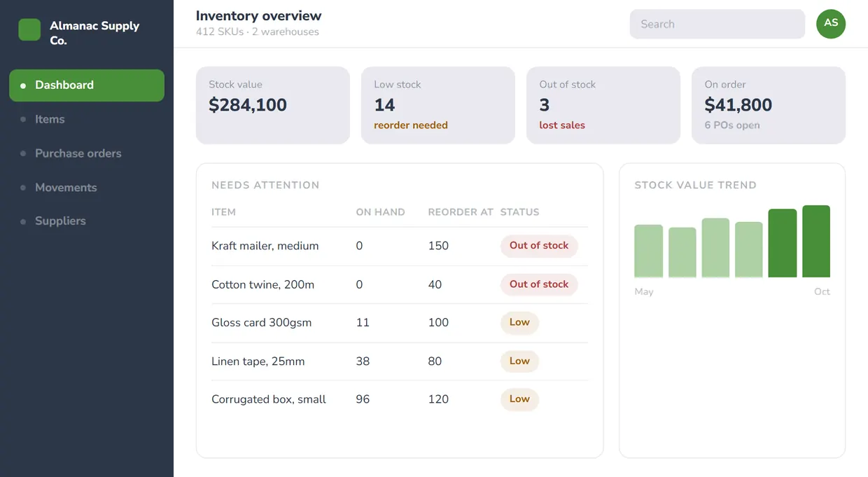
Task: Navigate to Movements section
Action: tap(87, 187)
